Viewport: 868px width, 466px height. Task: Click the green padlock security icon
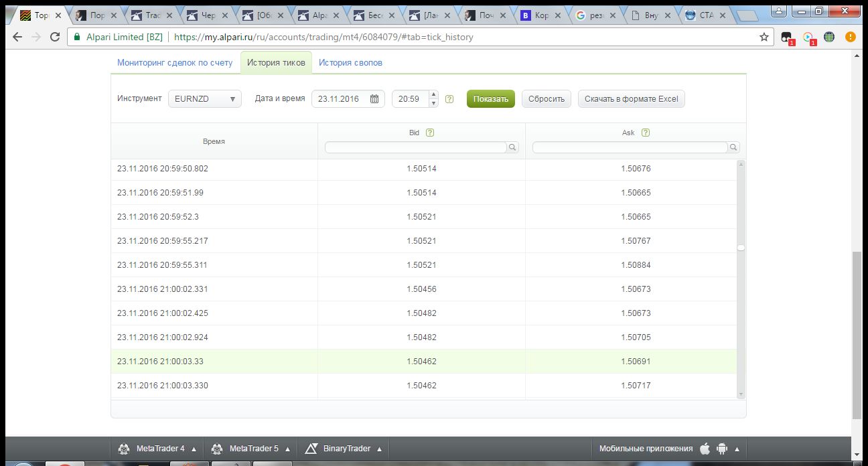(78, 37)
